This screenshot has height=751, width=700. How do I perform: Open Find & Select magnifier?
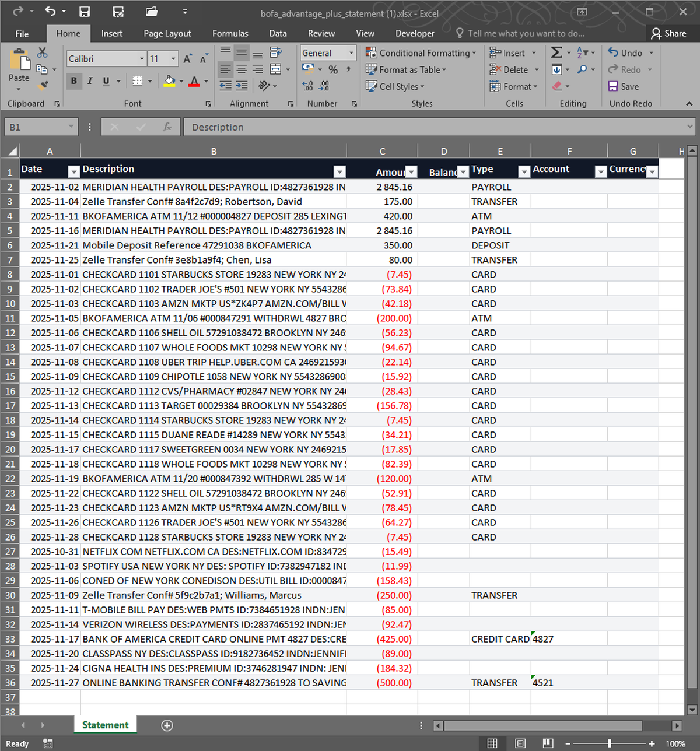[x=582, y=69]
